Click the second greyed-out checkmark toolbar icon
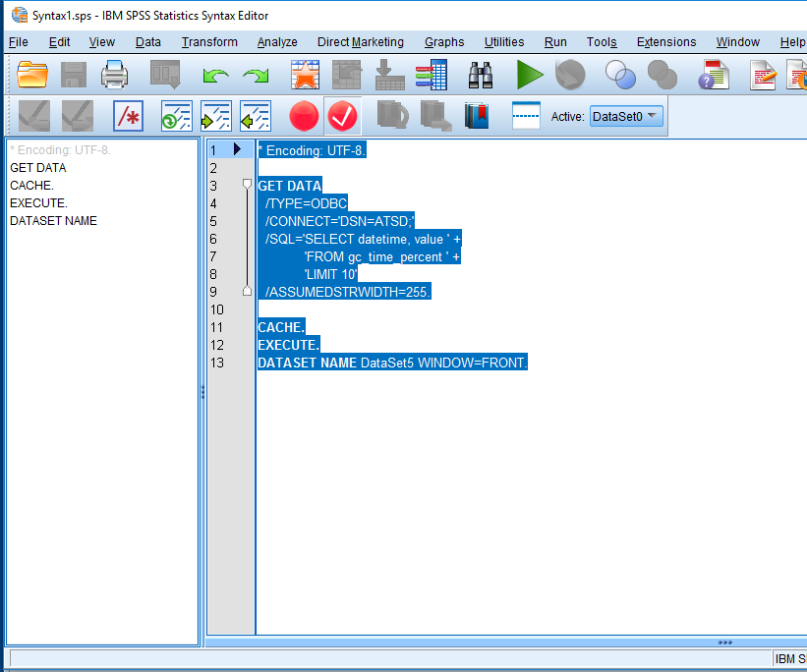This screenshot has width=807, height=672. click(78, 116)
